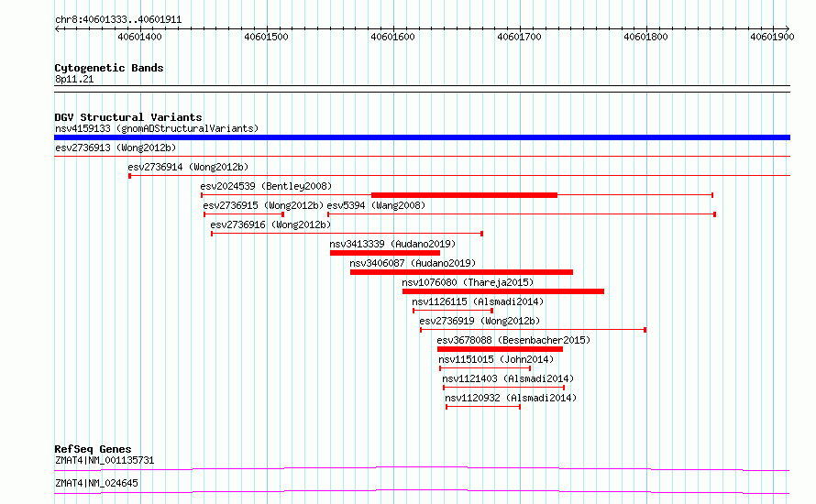Click the chr8:40601333..40601911 coordinate text

(118, 20)
